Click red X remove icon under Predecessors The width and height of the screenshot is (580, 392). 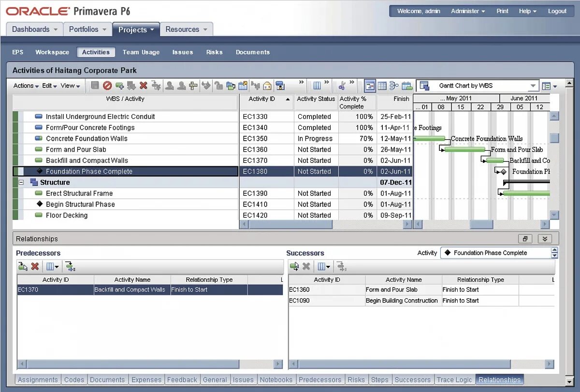tap(35, 266)
